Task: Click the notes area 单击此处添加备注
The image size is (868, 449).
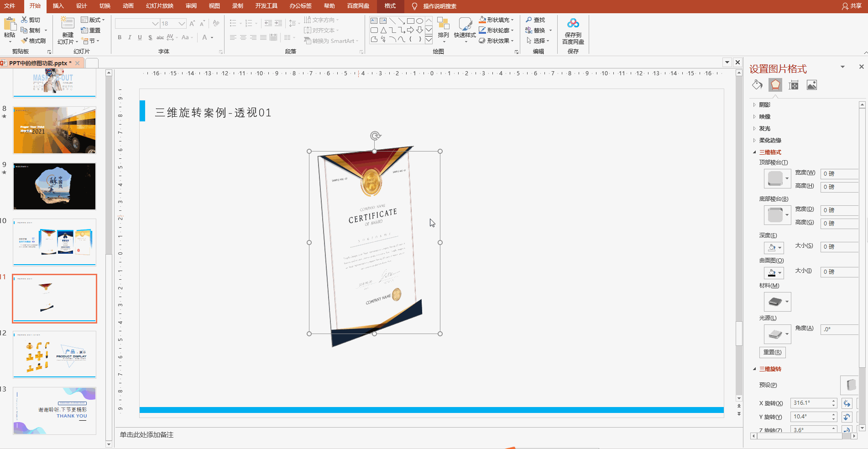Action: pyautogui.click(x=147, y=435)
